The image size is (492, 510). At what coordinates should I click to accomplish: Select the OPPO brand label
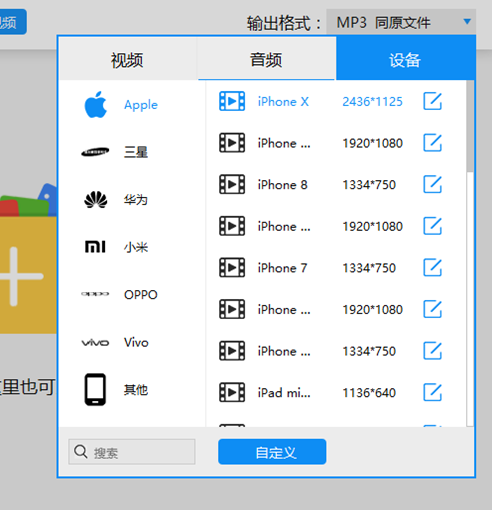(x=141, y=295)
